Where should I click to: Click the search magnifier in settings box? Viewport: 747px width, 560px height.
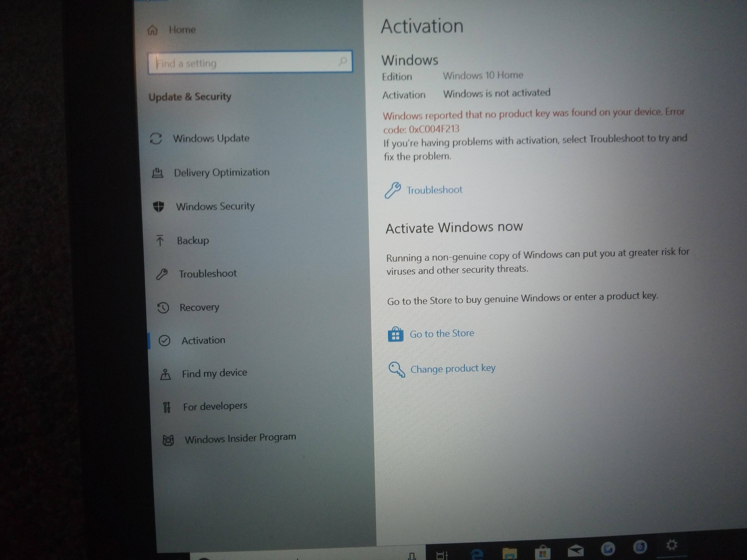point(342,61)
